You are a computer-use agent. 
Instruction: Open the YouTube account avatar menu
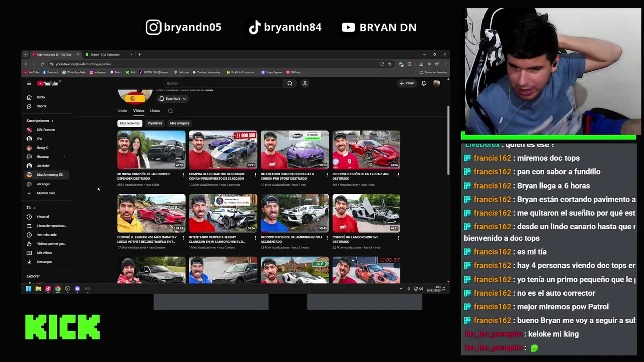coord(436,83)
